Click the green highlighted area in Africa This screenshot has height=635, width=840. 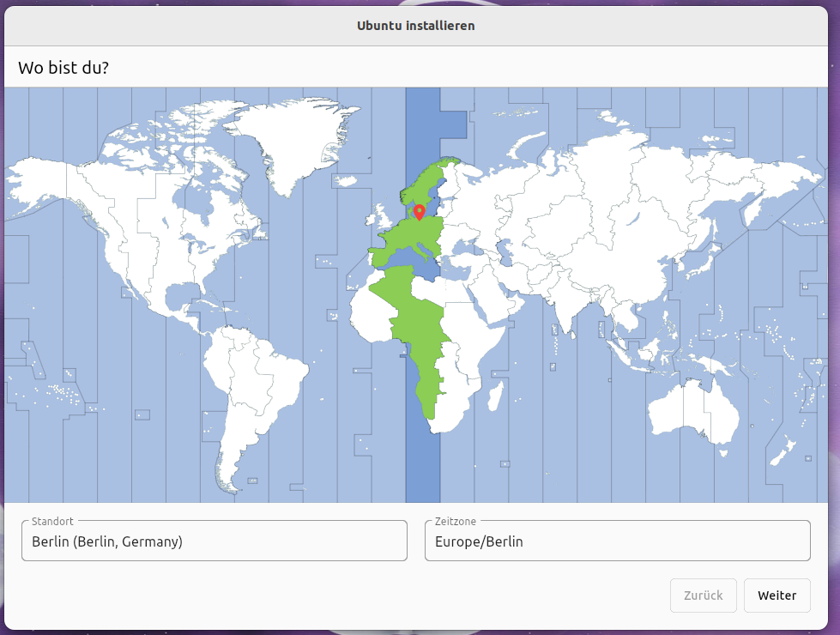(x=420, y=343)
